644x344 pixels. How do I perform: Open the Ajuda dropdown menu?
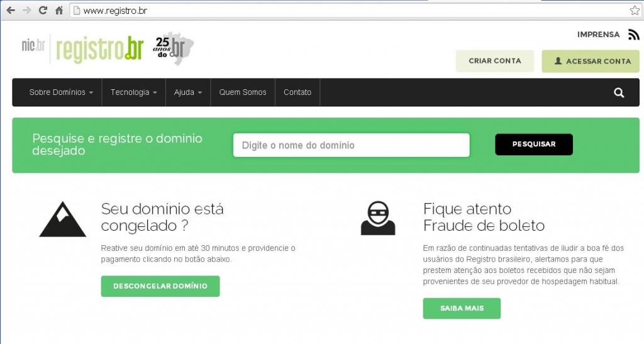pos(188,92)
